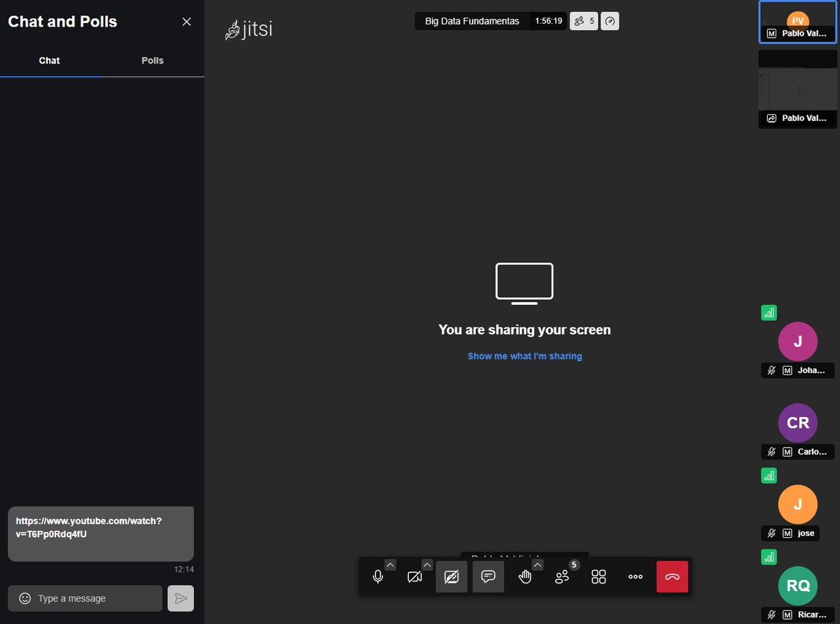The width and height of the screenshot is (840, 624).
Task: Expand audio settings arrow above microphone
Action: (x=391, y=565)
